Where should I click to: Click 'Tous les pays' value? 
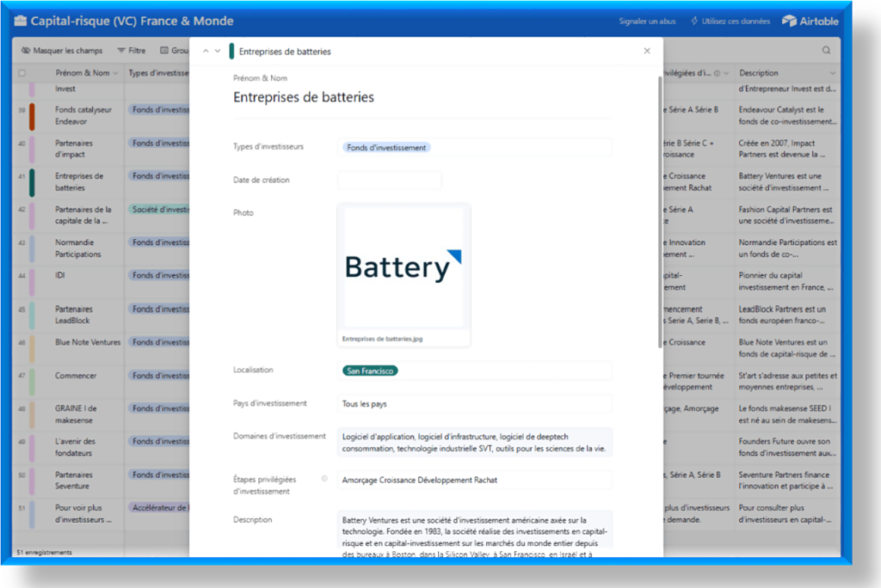point(364,404)
